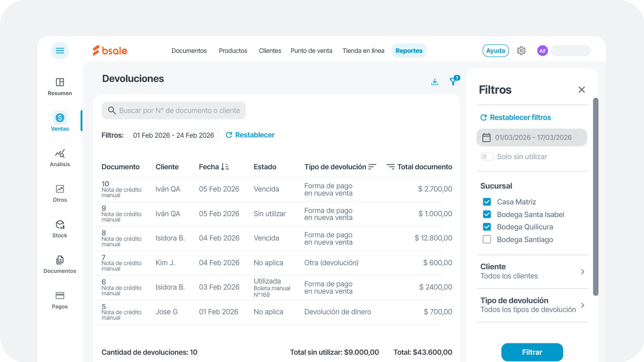This screenshot has width=644, height=362.
Task: Check the Bodega Santiago checkbox
Action: pos(487,240)
